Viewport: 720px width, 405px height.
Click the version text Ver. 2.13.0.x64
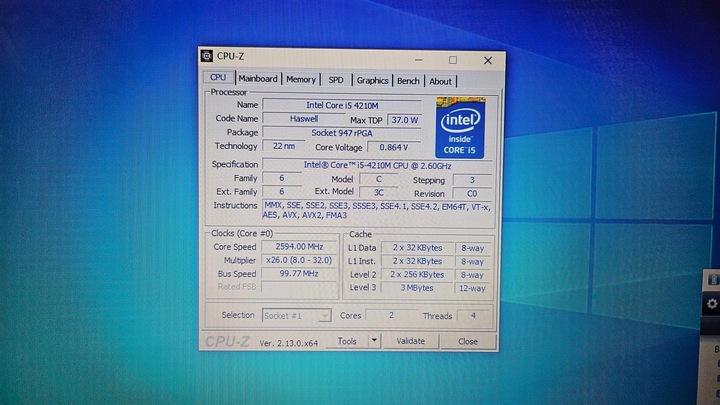288,343
